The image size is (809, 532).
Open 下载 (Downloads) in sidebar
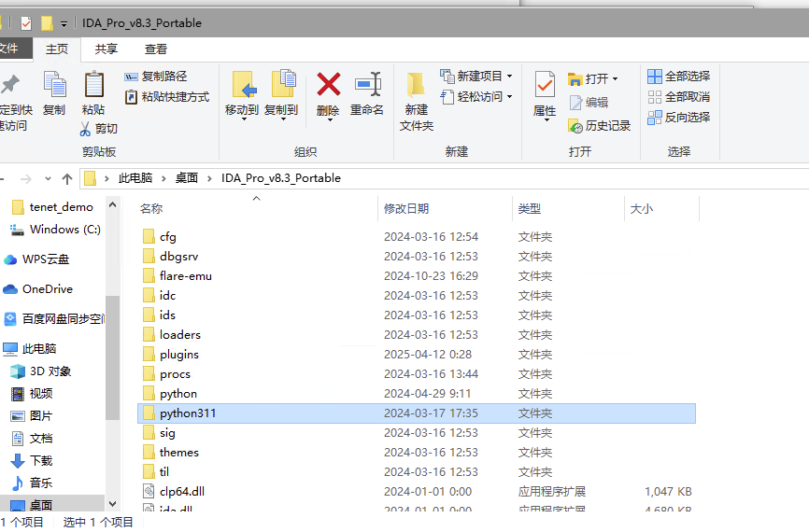click(x=32, y=460)
